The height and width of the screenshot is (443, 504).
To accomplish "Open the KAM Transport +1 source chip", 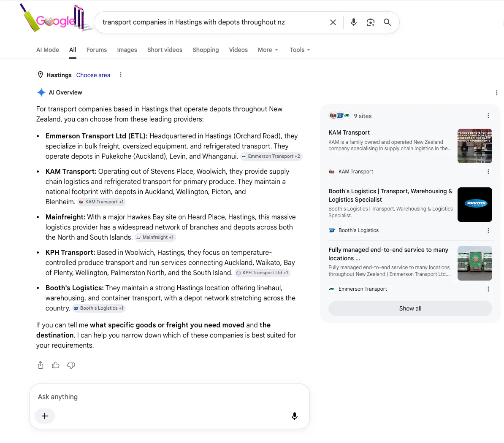I will click(102, 202).
